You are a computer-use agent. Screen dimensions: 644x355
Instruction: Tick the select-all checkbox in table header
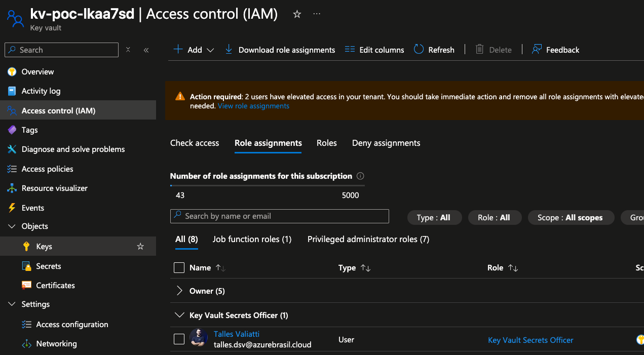pos(179,267)
